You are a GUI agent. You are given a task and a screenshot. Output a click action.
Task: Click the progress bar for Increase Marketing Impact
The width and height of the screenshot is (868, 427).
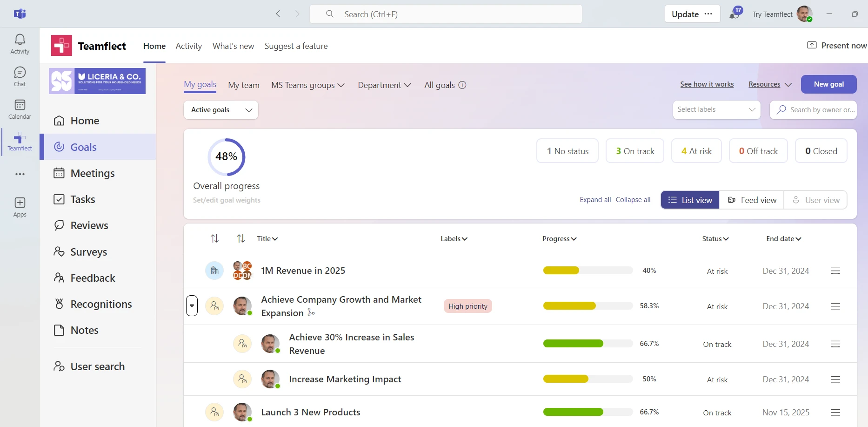pos(587,379)
